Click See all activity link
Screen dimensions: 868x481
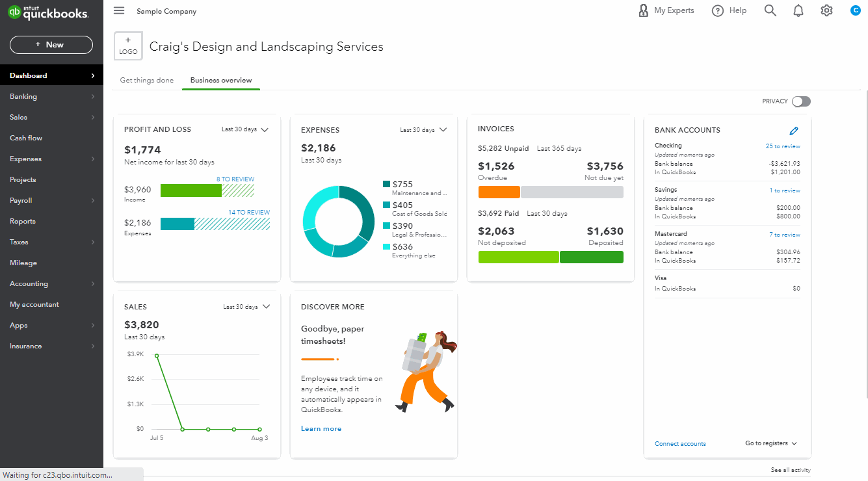point(791,470)
